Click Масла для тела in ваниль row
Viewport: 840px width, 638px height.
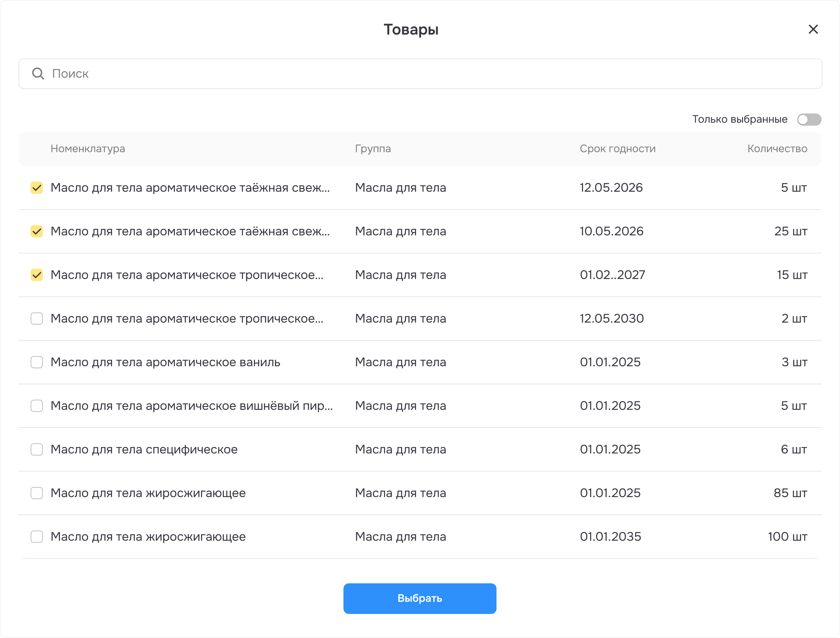tap(401, 362)
